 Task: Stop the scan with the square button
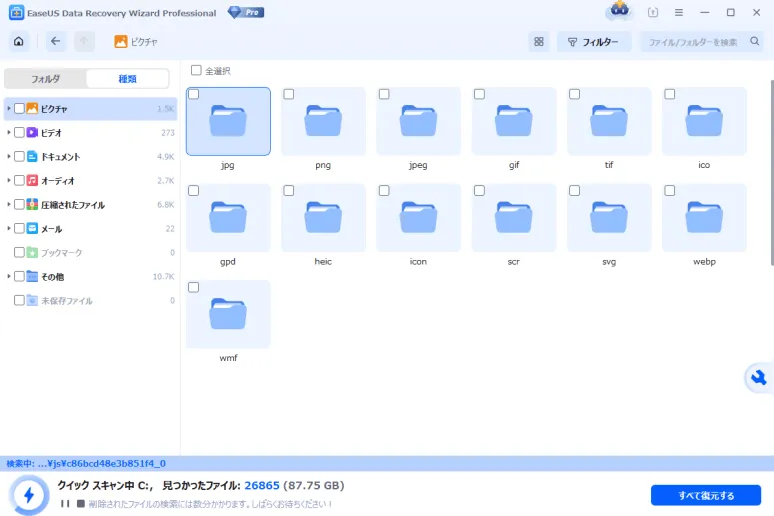click(x=80, y=503)
